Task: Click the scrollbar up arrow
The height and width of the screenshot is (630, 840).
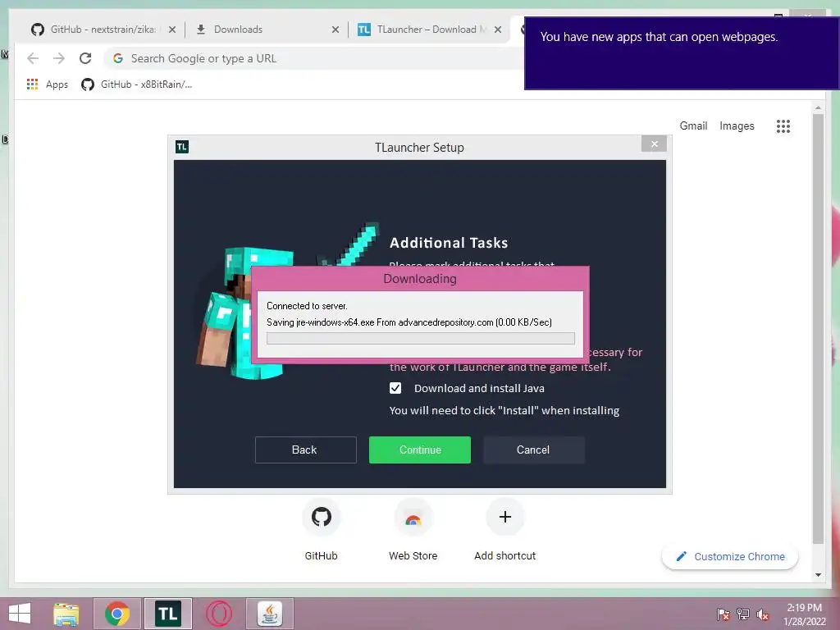Action: (818, 107)
